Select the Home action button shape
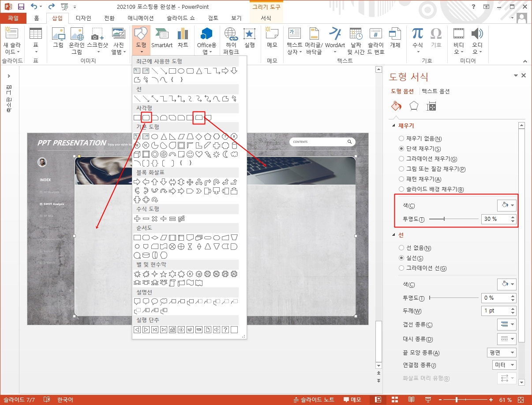This screenshot has height=405, width=532. [172, 329]
